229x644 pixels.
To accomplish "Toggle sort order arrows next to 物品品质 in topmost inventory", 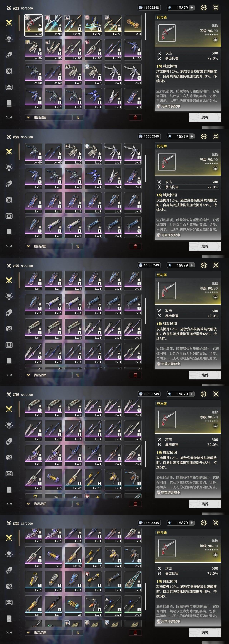I will pos(78,118).
